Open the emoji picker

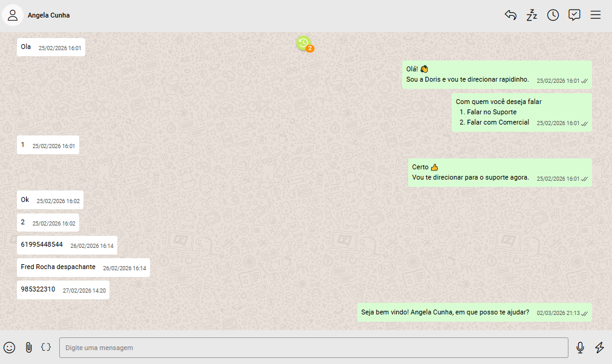10,348
